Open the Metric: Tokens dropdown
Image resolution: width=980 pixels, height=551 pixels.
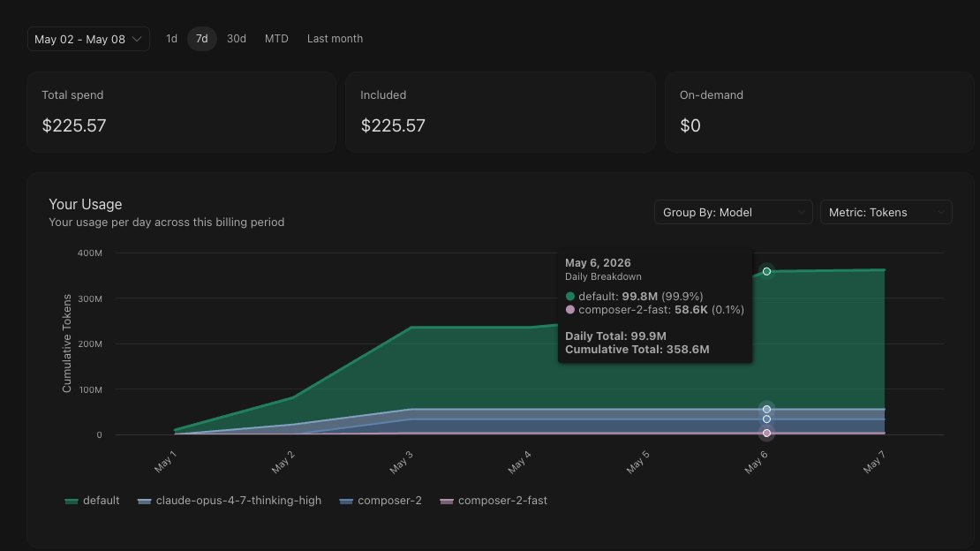click(886, 212)
